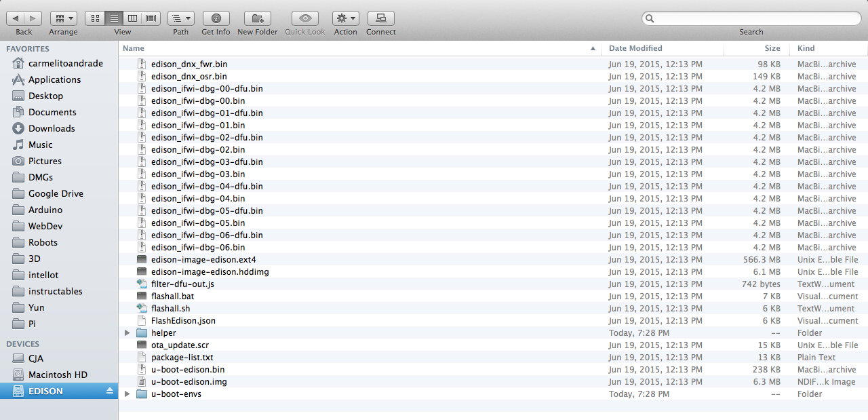Viewport: 868px width, 420px height.
Task: Click the NDIF...k Image kind label
Action: pyautogui.click(x=827, y=381)
